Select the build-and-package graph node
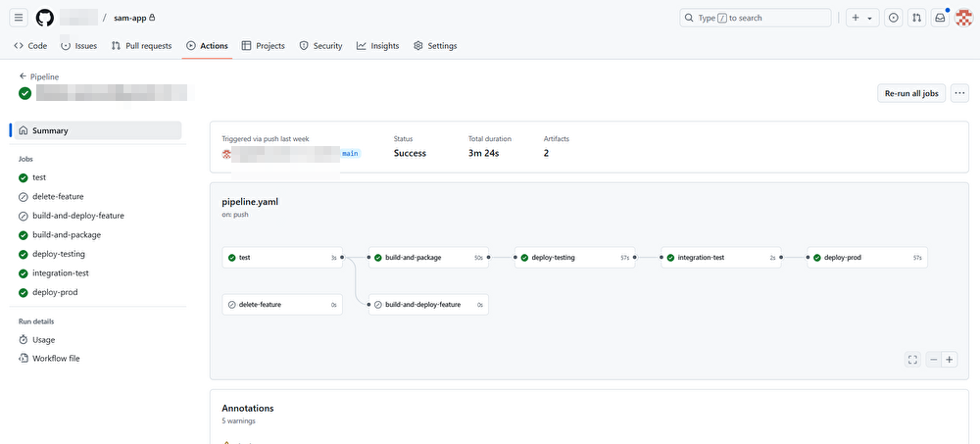980x444 pixels. pos(429,258)
